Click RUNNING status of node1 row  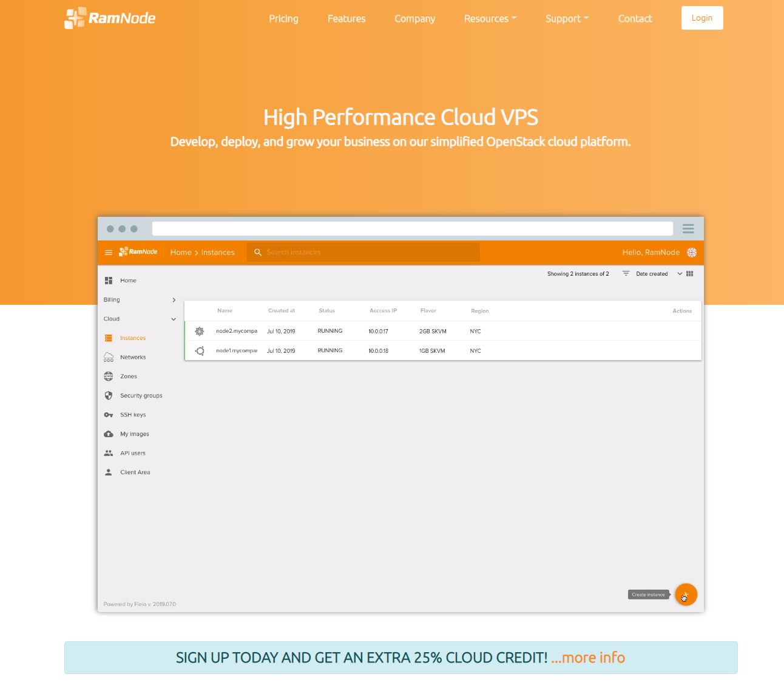tap(330, 351)
